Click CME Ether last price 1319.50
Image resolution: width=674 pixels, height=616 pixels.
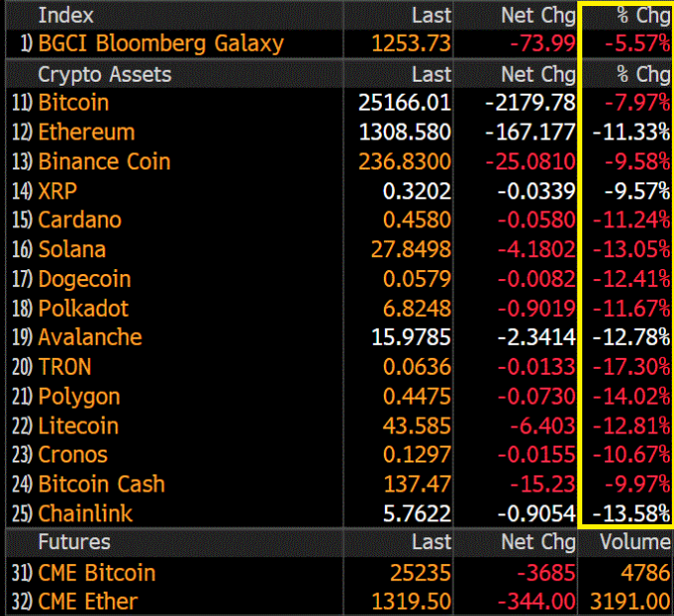pos(411,602)
